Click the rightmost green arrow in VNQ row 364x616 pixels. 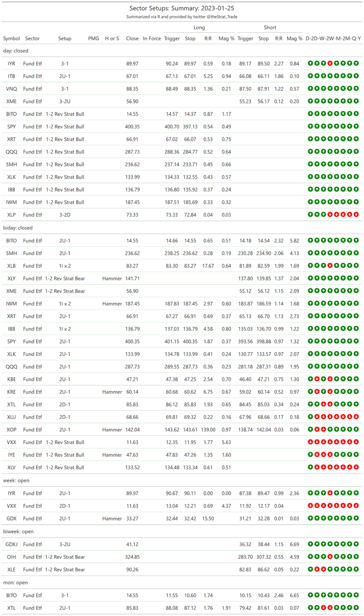(356, 88)
